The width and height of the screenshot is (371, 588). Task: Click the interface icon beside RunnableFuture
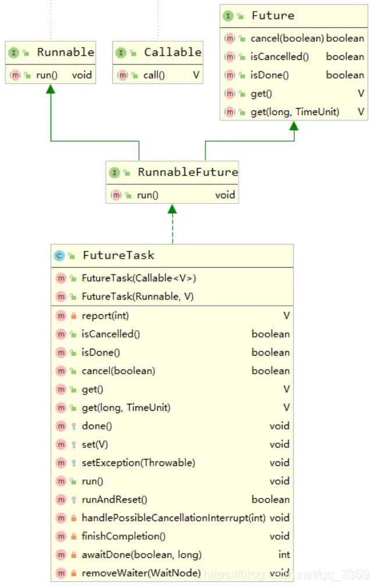click(114, 173)
